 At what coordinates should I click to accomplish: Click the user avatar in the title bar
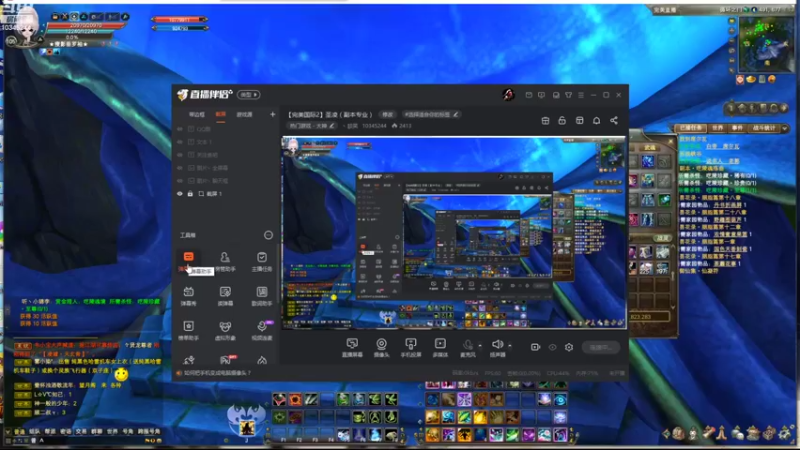click(508, 94)
